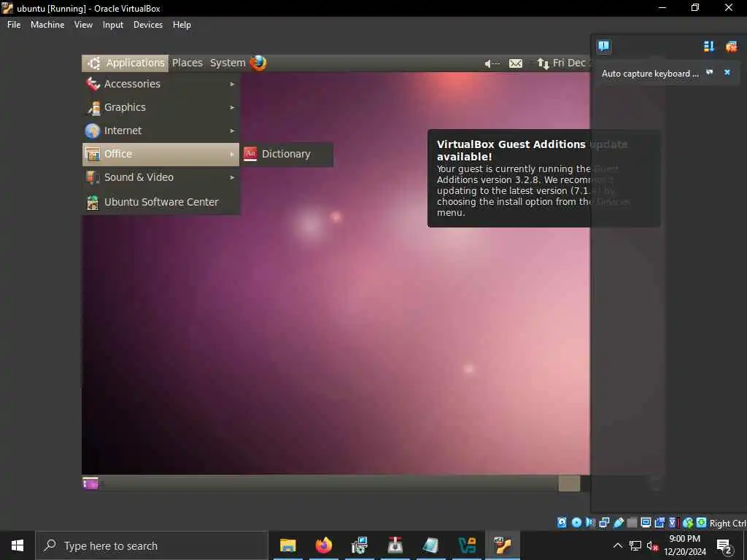The image size is (747, 560).
Task: Click the Show Desktop icon in Ubuntu bottom panel
Action: click(90, 483)
